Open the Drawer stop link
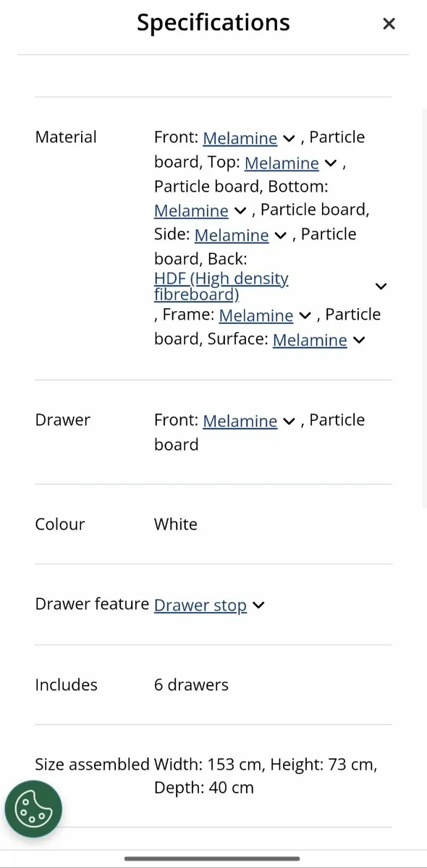Image resolution: width=427 pixels, height=868 pixels. [200, 605]
